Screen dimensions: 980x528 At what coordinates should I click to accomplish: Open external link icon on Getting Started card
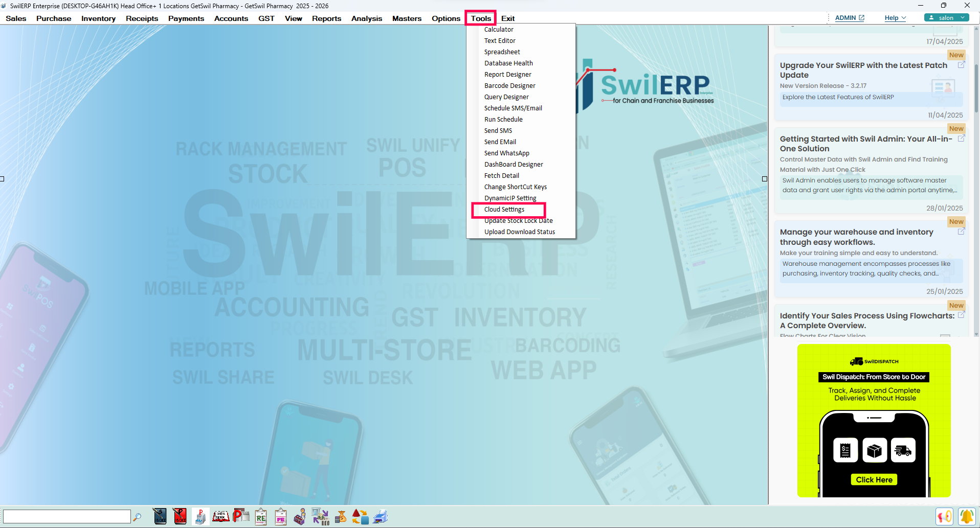click(961, 138)
